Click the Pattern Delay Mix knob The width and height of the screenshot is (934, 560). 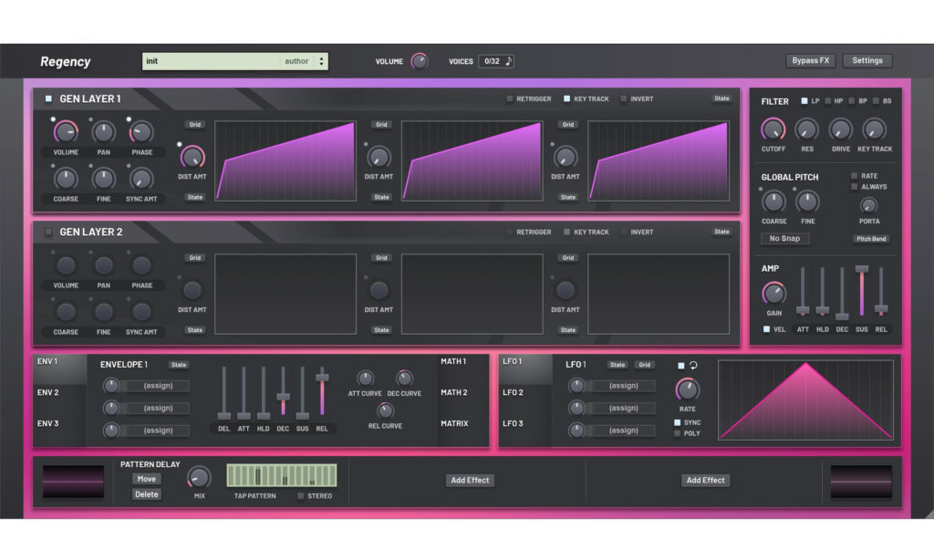point(198,477)
